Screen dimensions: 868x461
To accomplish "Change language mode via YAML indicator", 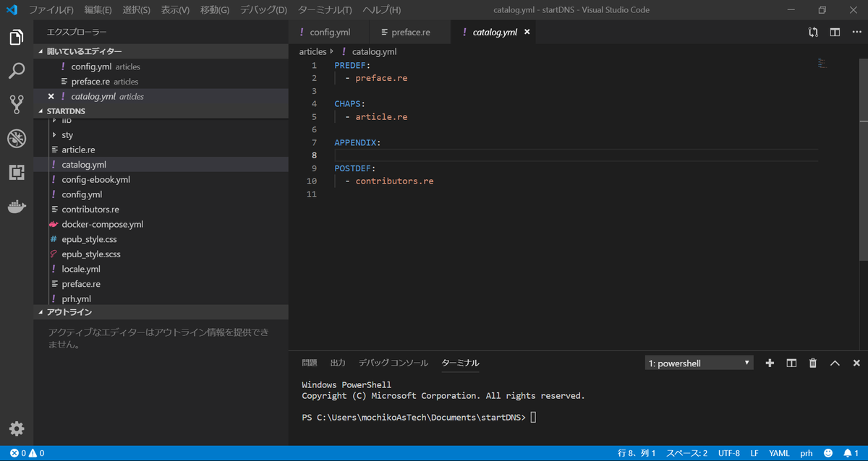I will click(779, 453).
